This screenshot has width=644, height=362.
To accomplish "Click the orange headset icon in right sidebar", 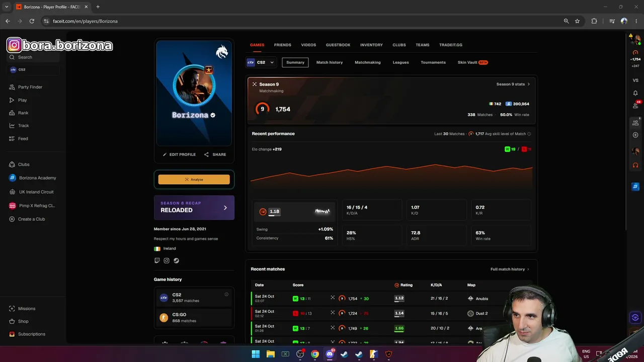I will pyautogui.click(x=635, y=165).
